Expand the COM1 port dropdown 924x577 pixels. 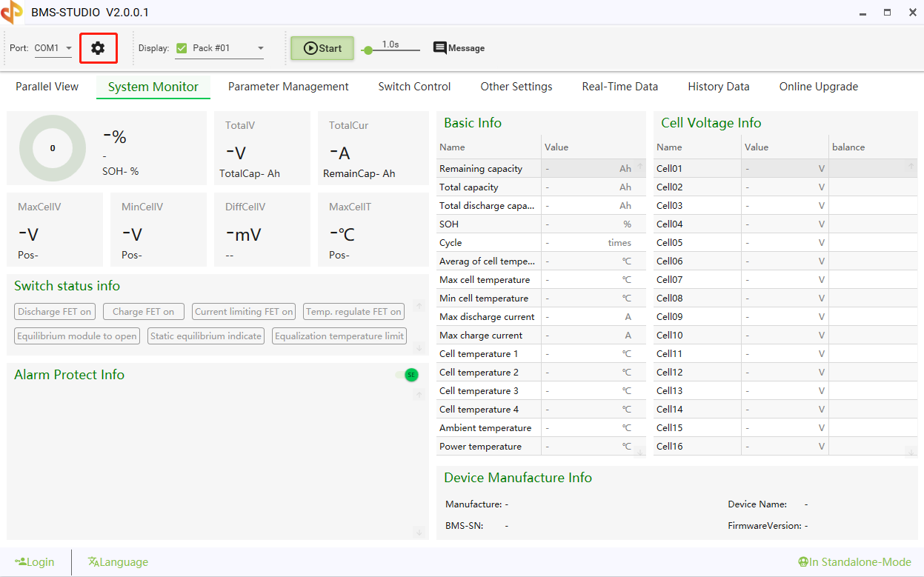[69, 48]
